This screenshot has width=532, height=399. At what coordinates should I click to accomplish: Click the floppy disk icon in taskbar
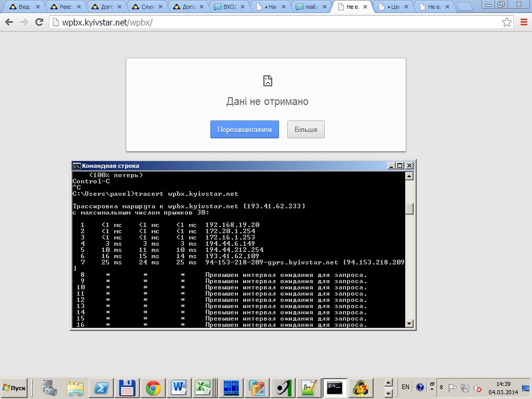(127, 388)
